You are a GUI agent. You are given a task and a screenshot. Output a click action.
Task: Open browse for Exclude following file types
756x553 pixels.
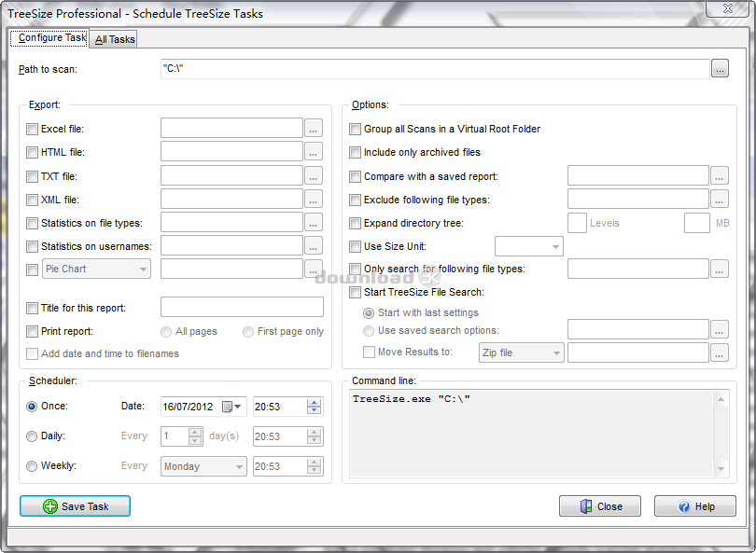pos(720,200)
